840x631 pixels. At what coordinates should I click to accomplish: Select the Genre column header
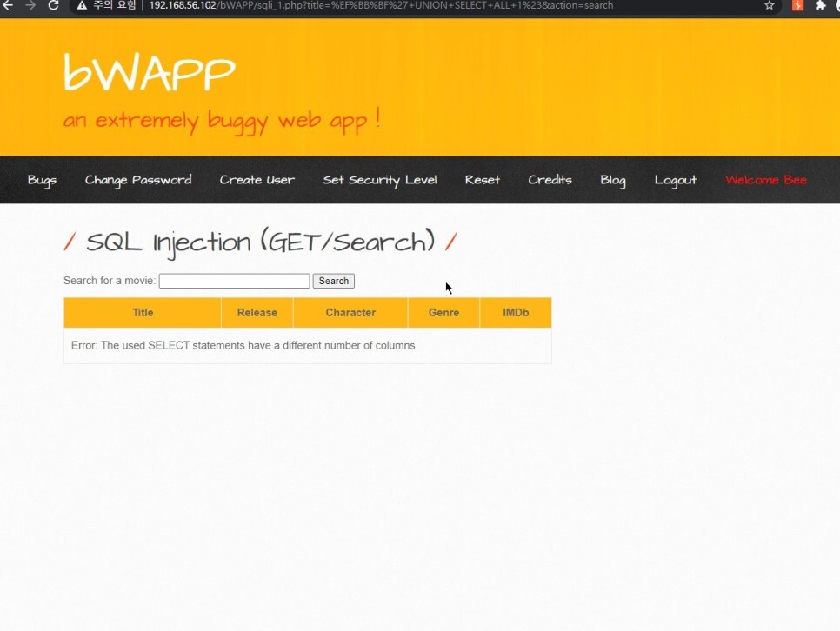coord(443,312)
